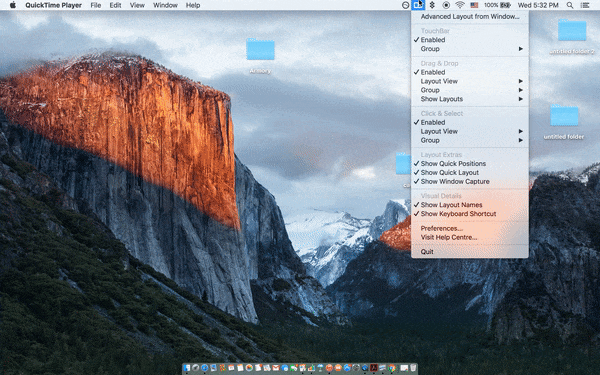Open Finder from the Dock
The width and height of the screenshot is (600, 375).
[187, 368]
